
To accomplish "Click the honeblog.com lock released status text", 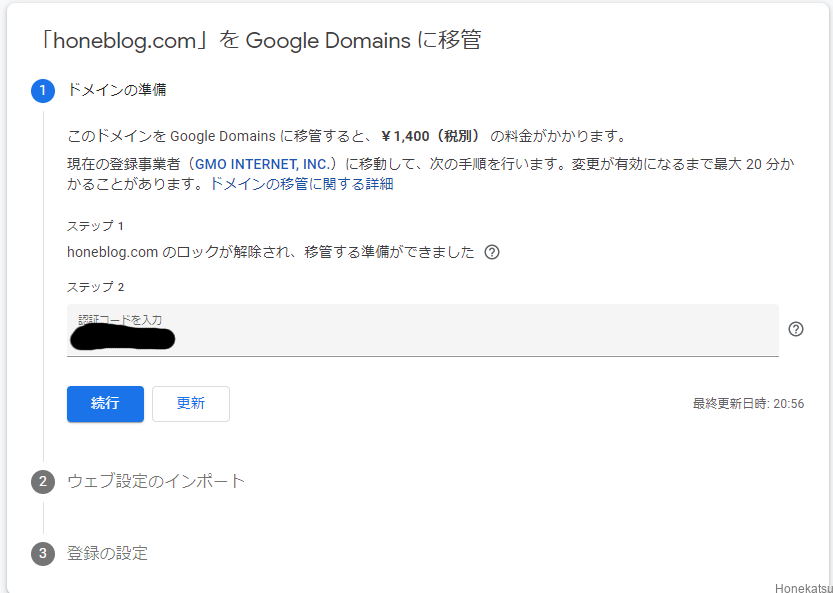I will [x=270, y=252].
